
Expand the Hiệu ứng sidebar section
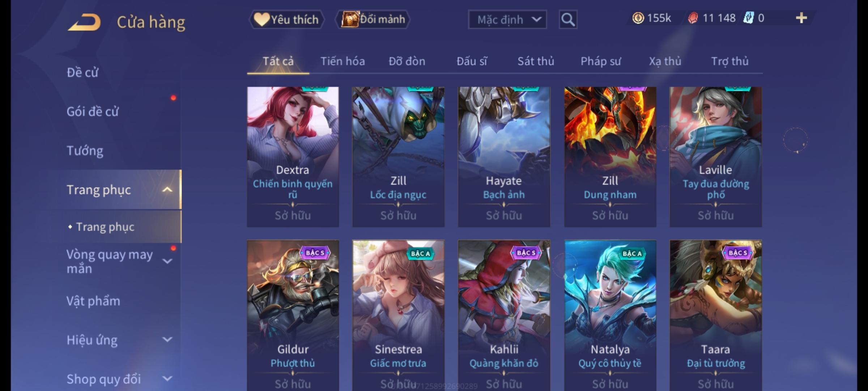point(167,340)
